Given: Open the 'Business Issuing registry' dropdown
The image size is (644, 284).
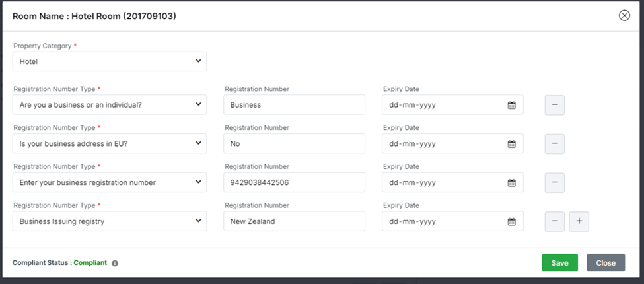Looking at the screenshot, I should coord(110,222).
